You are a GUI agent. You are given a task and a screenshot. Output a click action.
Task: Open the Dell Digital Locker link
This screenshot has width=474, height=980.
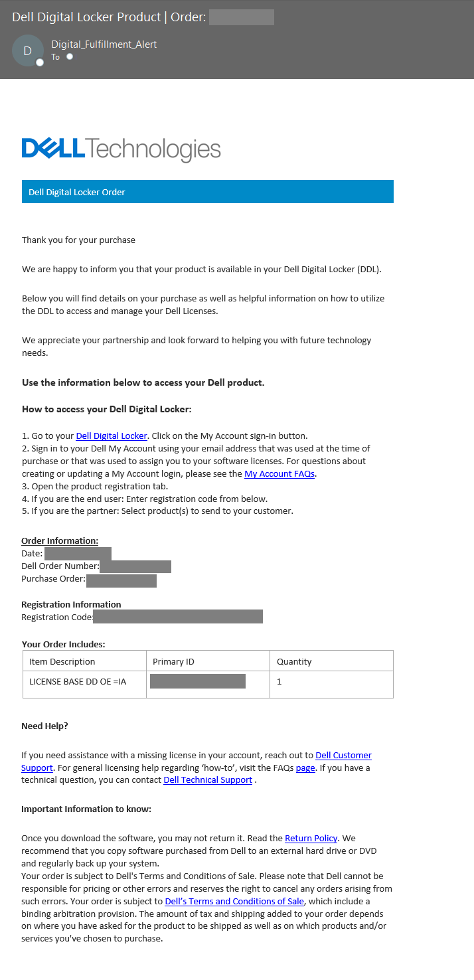111,436
